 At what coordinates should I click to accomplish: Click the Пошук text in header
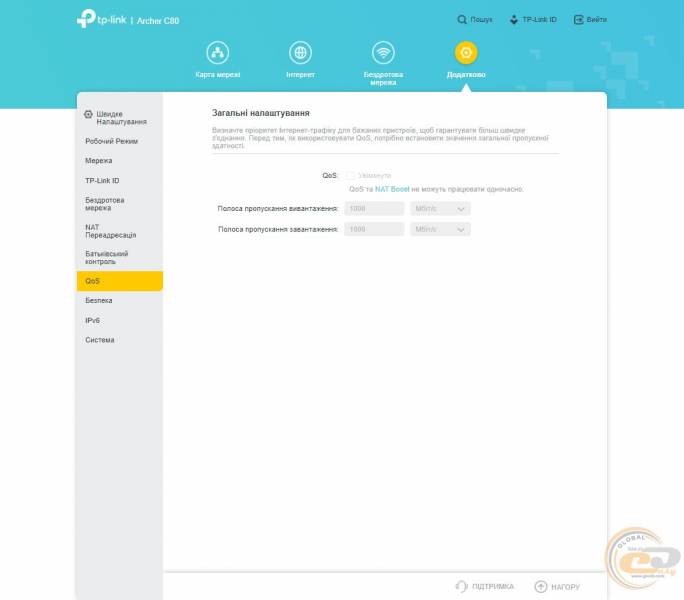click(x=481, y=20)
